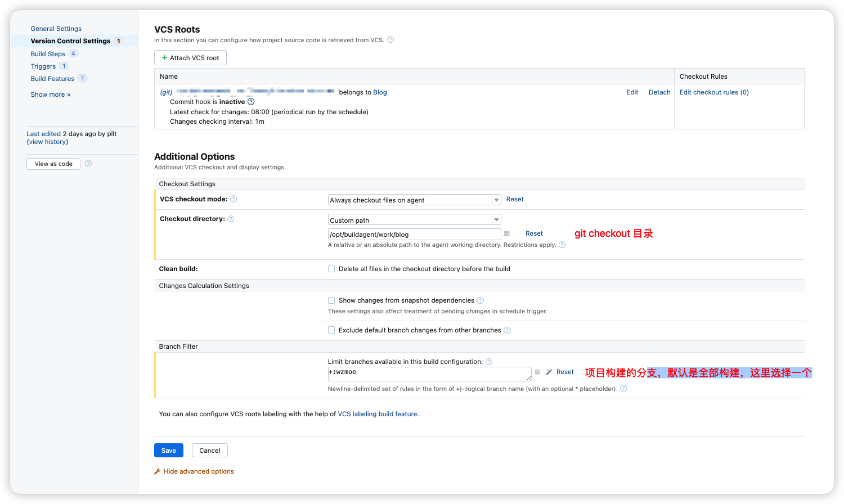This screenshot has width=844, height=504.
Task: Cancel the settings changes
Action: click(210, 451)
